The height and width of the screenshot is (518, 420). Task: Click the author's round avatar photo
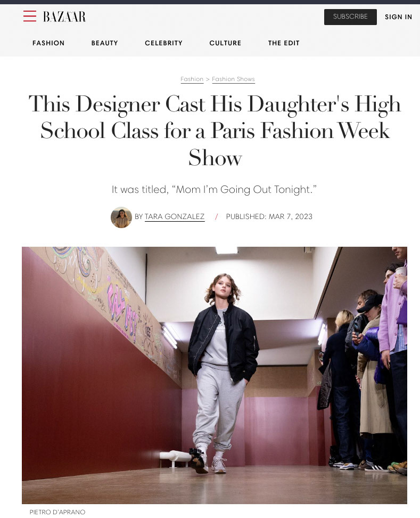pyautogui.click(x=121, y=217)
